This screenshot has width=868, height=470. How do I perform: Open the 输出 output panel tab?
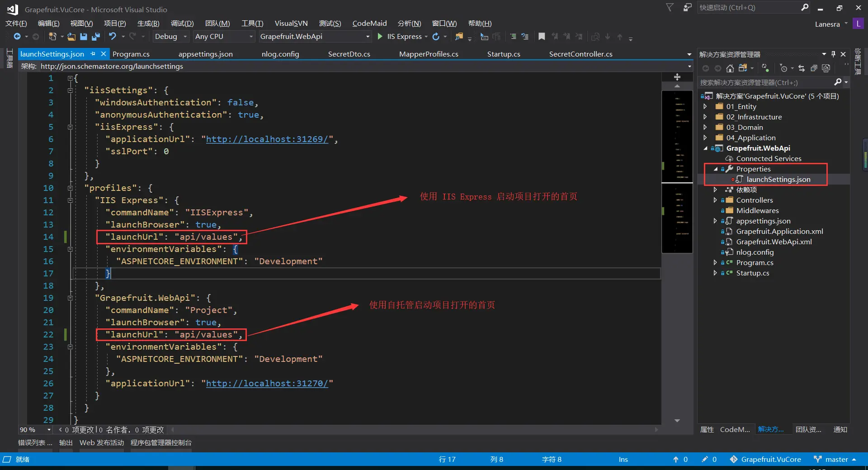(x=66, y=443)
